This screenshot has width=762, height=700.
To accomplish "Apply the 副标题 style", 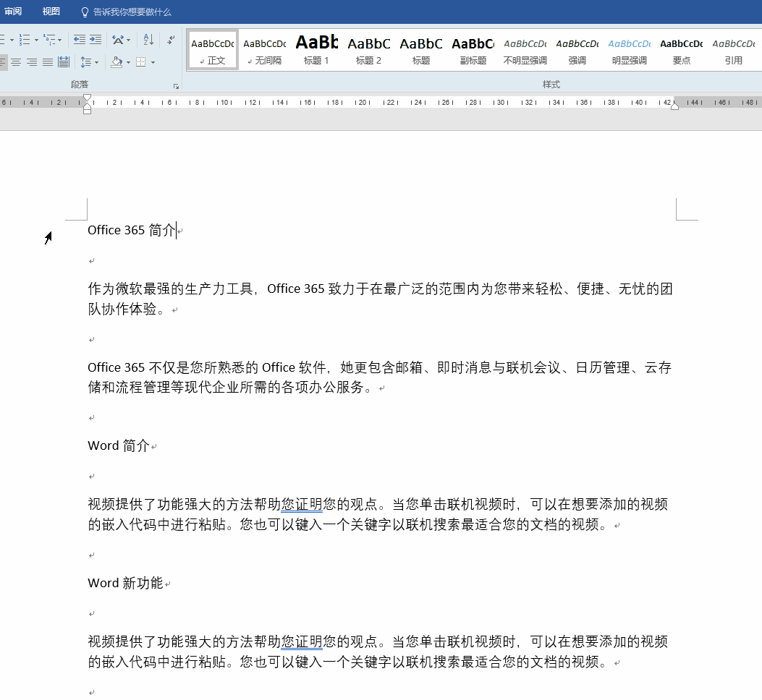I will point(473,50).
